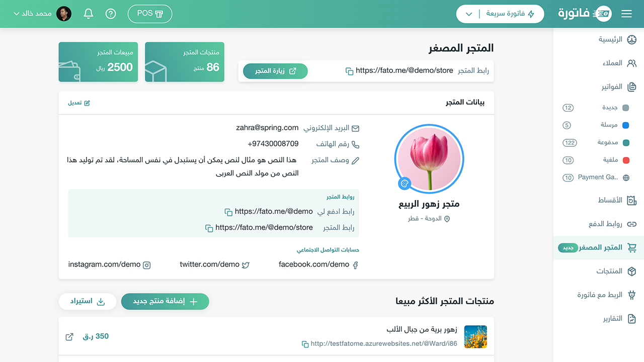Click the Facebook icon beside facebook.com/demo
The width and height of the screenshot is (644, 362).
pyautogui.click(x=356, y=264)
